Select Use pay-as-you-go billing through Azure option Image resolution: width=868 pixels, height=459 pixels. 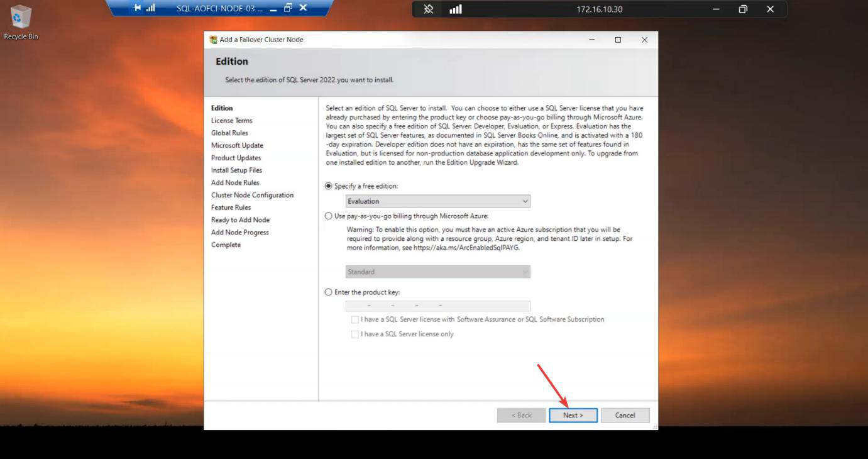(329, 216)
